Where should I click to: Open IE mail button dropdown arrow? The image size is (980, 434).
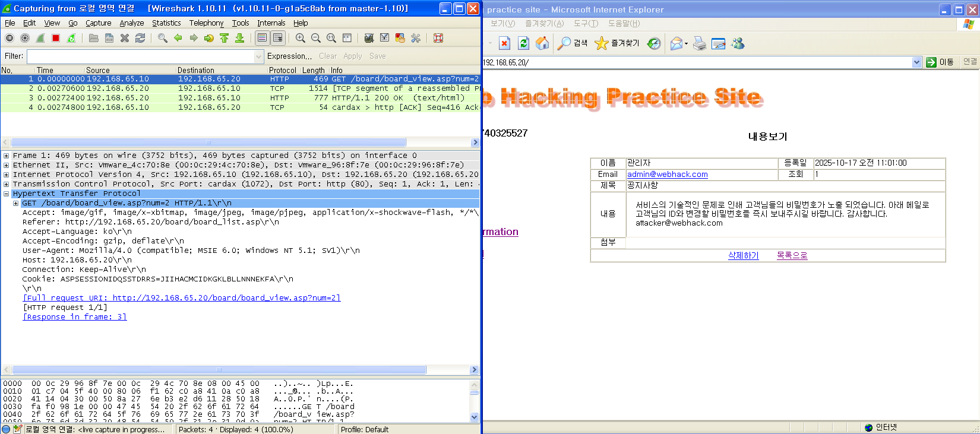[686, 43]
